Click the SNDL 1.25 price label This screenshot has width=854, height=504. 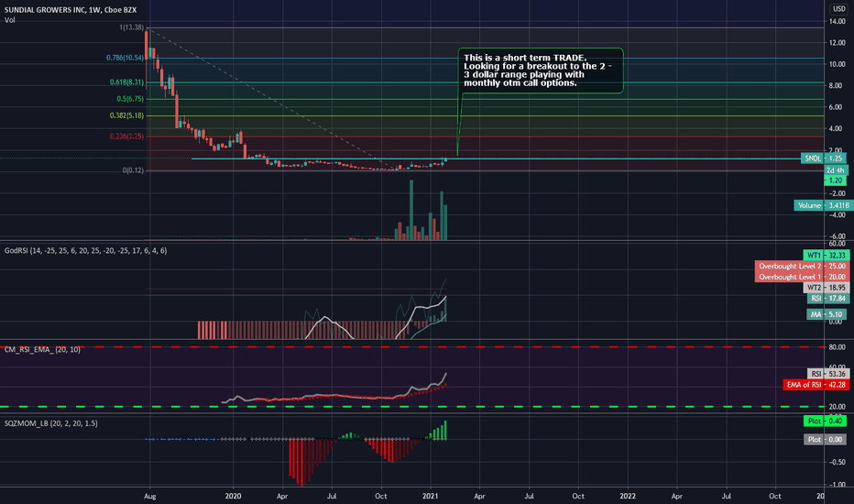pos(824,159)
